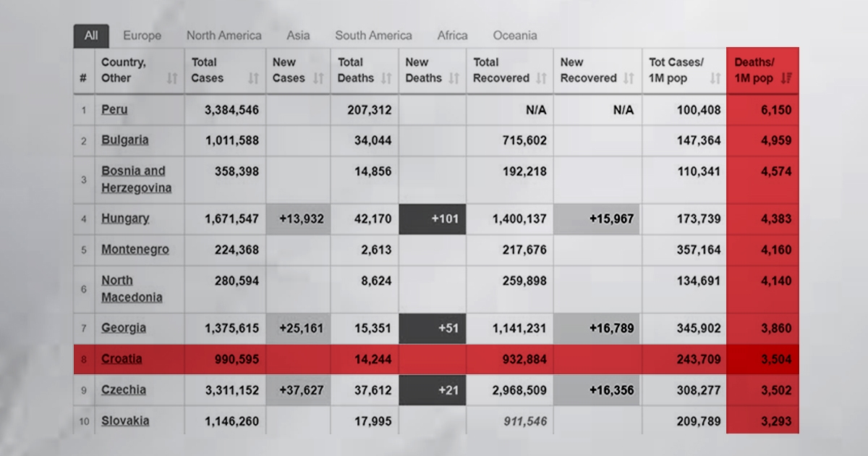Screen dimensions: 868x456
Task: Click Czechia's new recovered cell +16,356
Action: tap(597, 390)
